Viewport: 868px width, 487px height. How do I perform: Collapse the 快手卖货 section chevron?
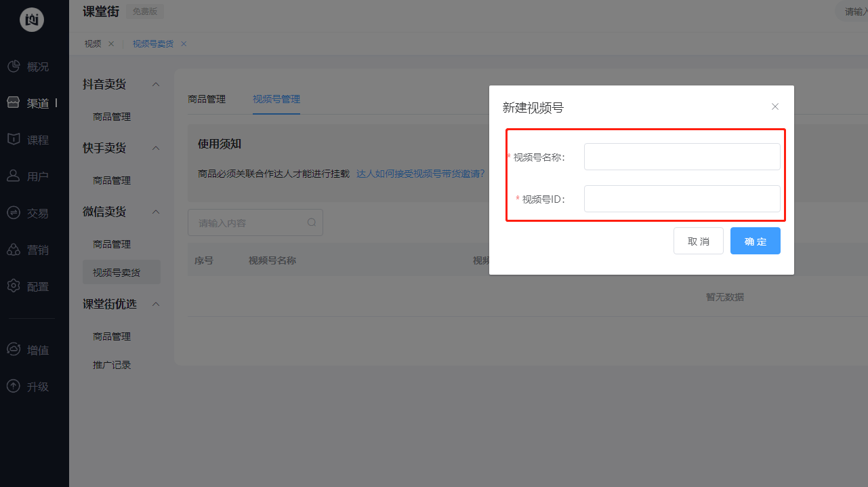156,148
